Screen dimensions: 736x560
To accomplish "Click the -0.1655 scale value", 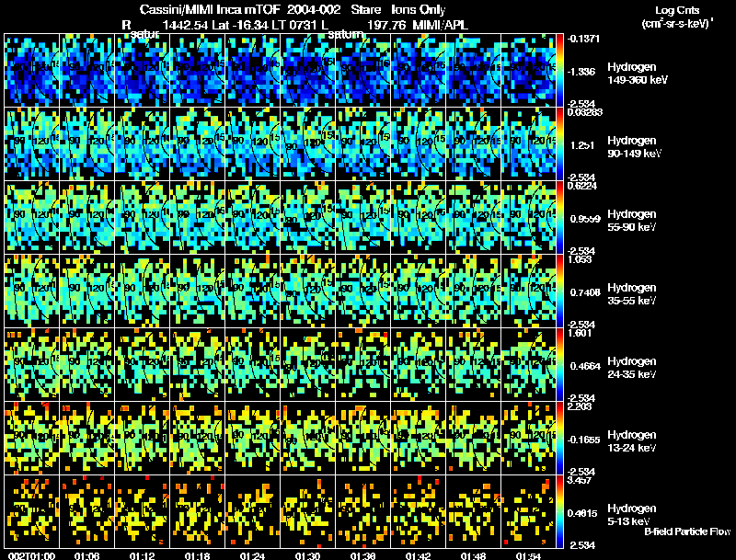I will (x=583, y=440).
